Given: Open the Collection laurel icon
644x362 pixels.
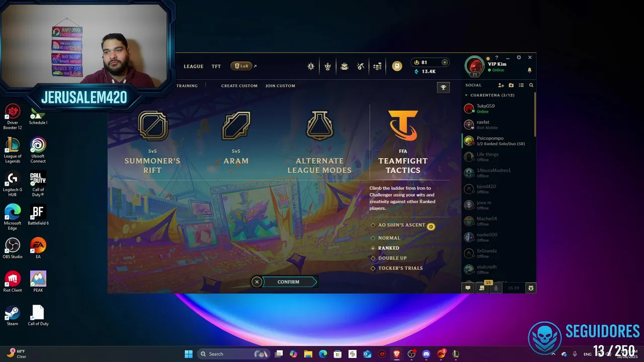Looking at the screenshot, I should click(x=328, y=66).
